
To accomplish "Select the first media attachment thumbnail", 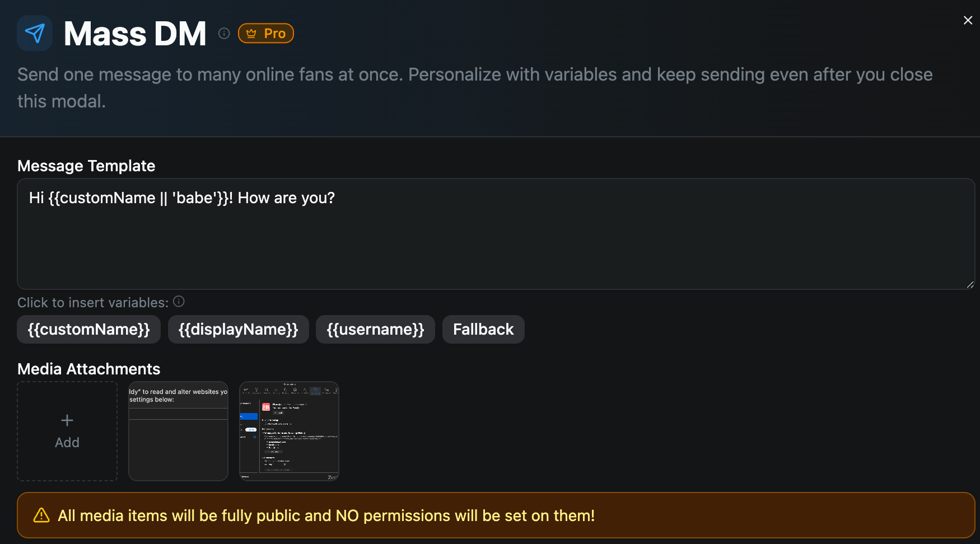I will coord(178,431).
